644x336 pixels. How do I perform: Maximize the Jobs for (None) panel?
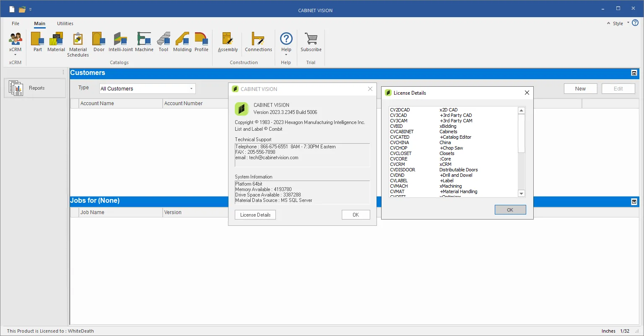(634, 202)
